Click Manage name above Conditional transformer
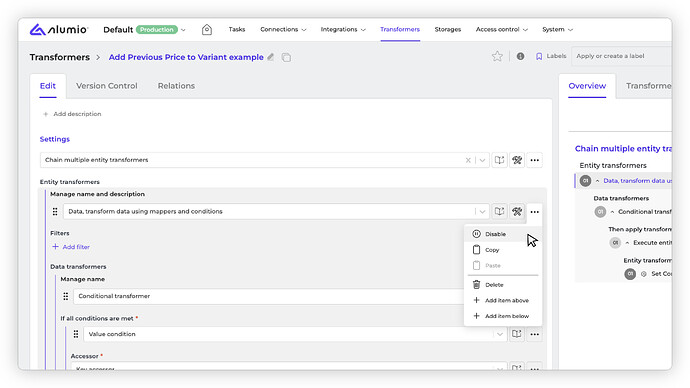The height and width of the screenshot is (388, 690). pos(83,279)
